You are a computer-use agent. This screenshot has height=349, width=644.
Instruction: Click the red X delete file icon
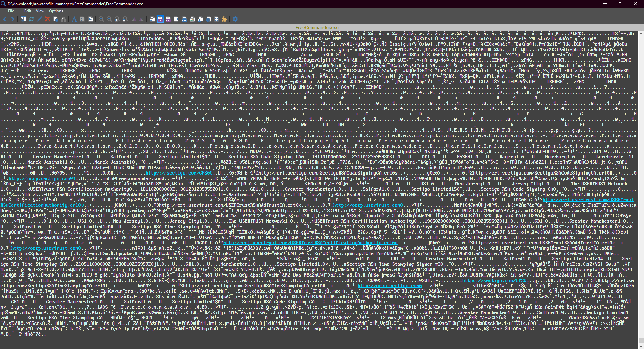47,19
